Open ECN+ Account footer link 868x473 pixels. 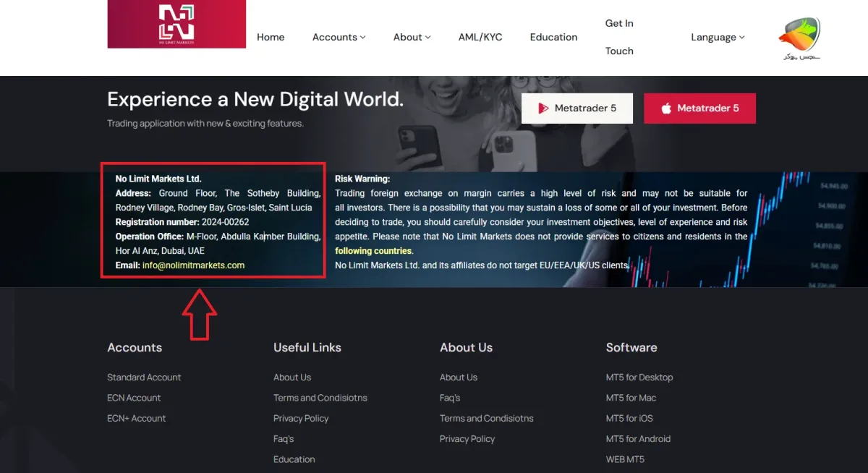pos(136,418)
